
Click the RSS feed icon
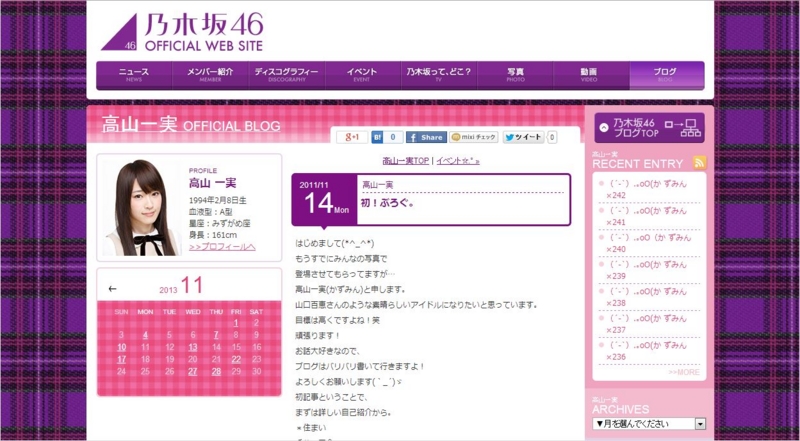(x=699, y=163)
